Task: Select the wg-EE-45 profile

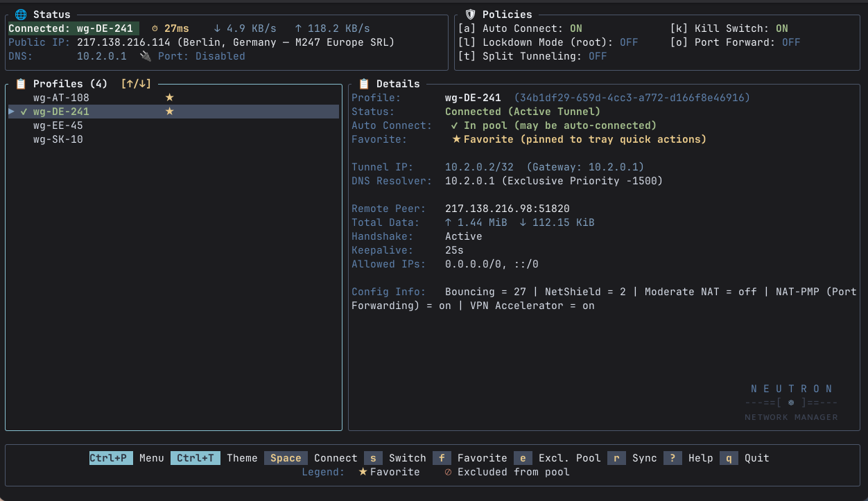Action: pos(173,125)
